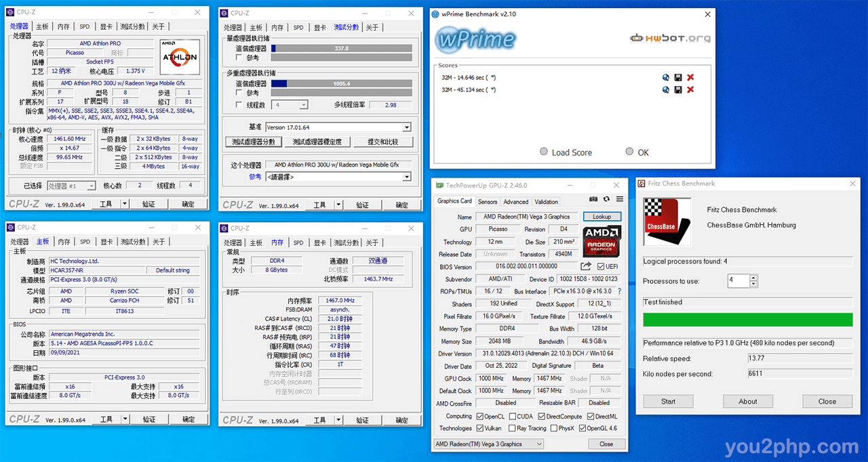This screenshot has height=462, width=868.
Task: Expand the 工具 arrow in the CPU-Z memory window
Action: click(338, 421)
